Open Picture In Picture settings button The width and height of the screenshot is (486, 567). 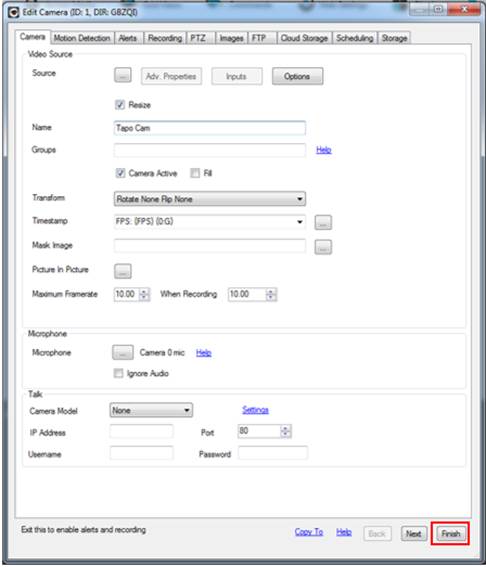coord(123,271)
